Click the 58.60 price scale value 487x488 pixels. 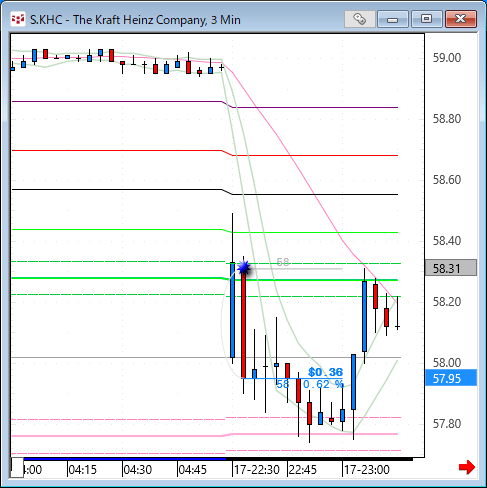447,180
